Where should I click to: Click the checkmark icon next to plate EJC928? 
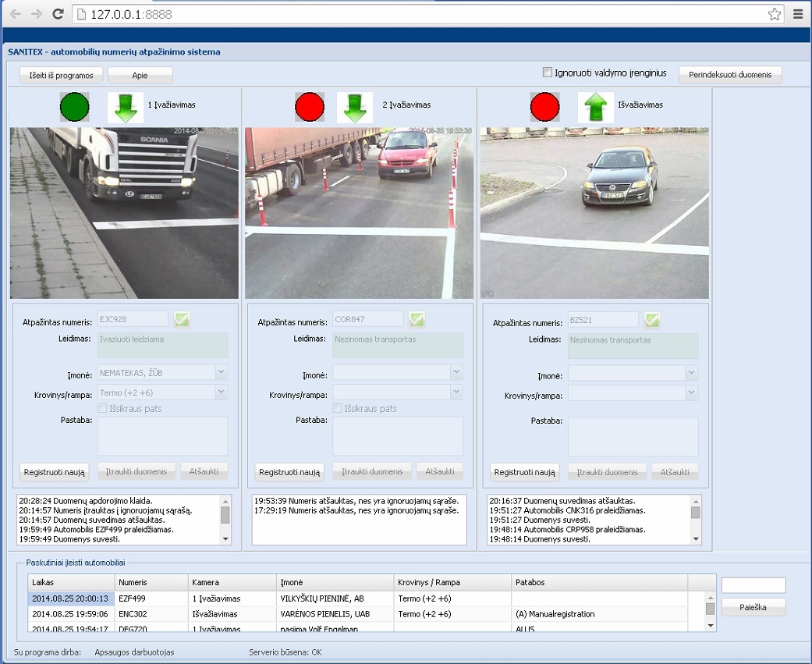point(182,318)
